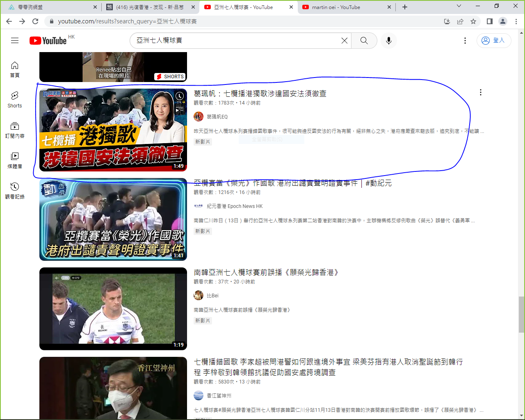Open 訂閱內容 subscriptions in the sidebar
The height and width of the screenshot is (420, 525).
click(x=15, y=130)
